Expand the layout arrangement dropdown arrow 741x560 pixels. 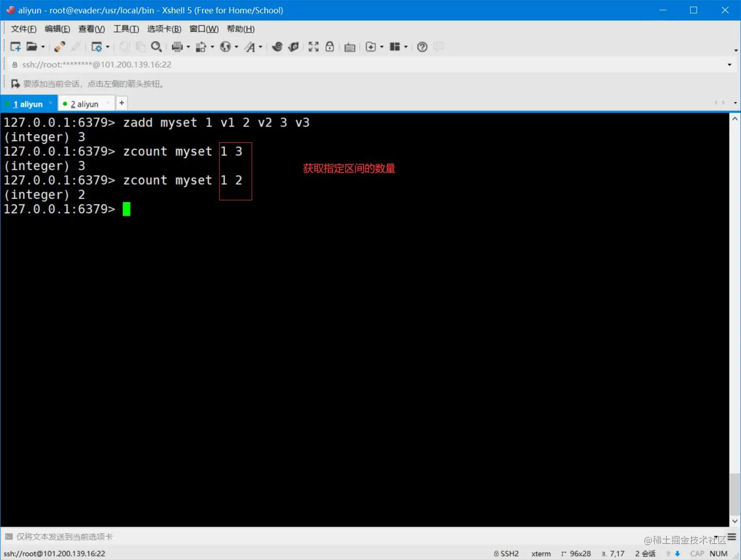click(406, 47)
